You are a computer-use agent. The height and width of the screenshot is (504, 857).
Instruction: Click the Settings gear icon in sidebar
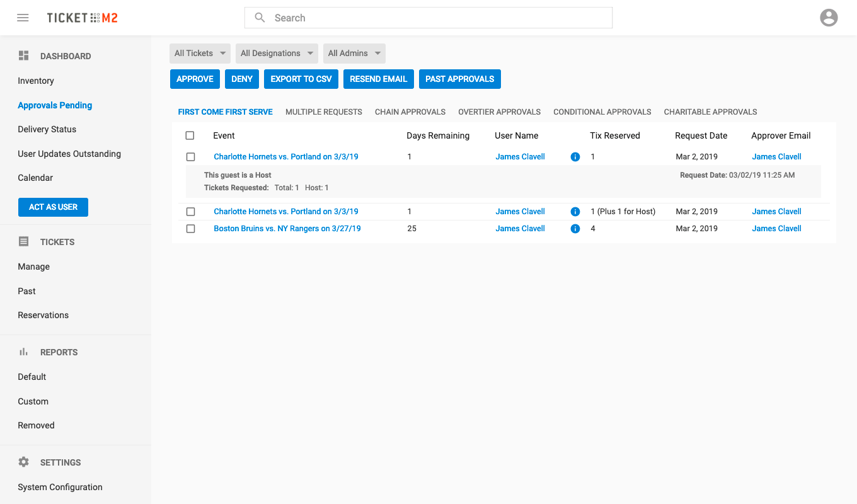click(x=24, y=462)
